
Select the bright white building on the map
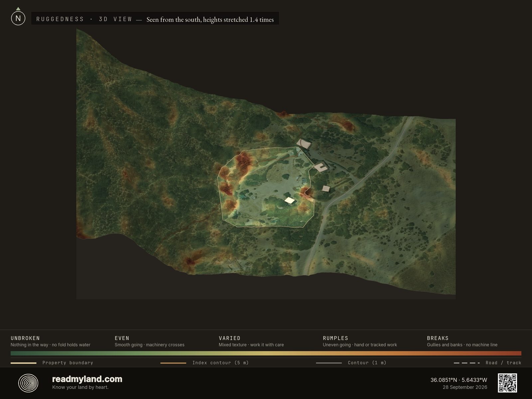[x=290, y=200]
